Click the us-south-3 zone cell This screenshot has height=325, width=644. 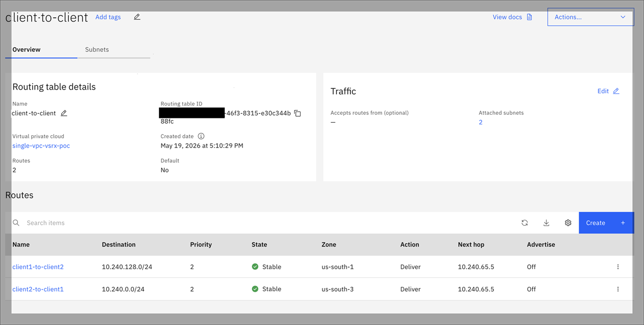pos(338,289)
